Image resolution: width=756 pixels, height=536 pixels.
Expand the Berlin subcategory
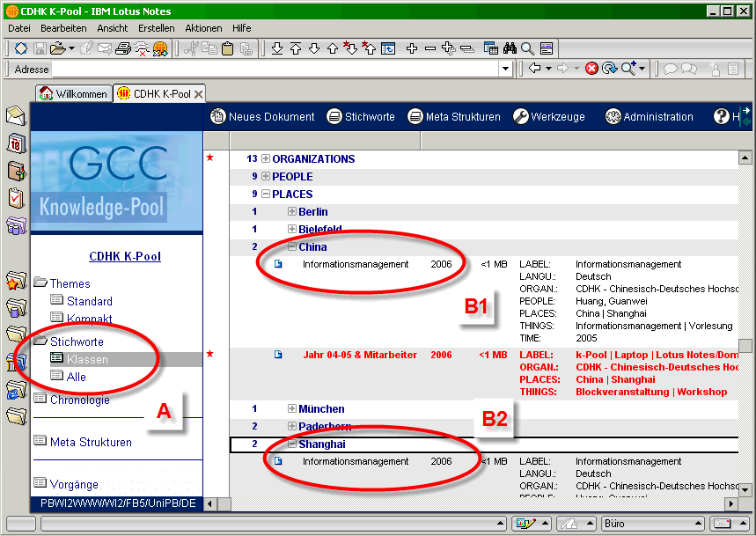coord(291,211)
